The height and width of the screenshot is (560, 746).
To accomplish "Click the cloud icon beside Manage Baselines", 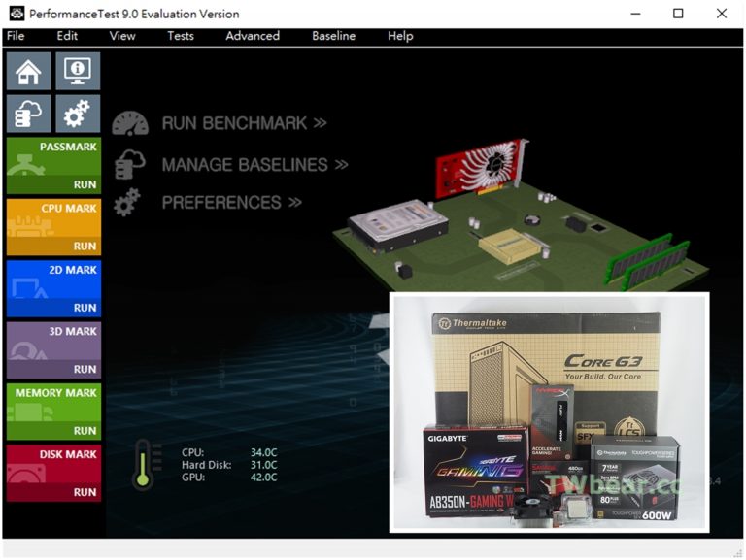I will (x=130, y=164).
